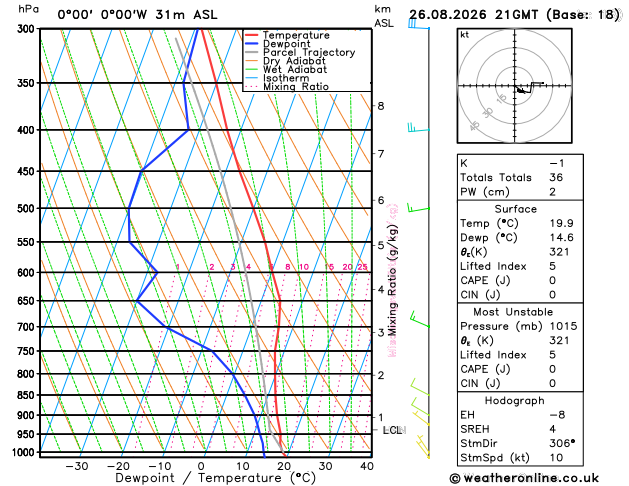Click the 'kt' unit label in hodograph
Screen dimensions: 629x486
point(465,35)
